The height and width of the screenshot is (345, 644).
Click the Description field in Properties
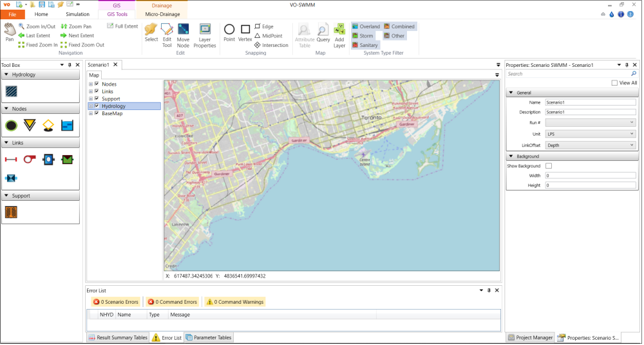pos(590,112)
